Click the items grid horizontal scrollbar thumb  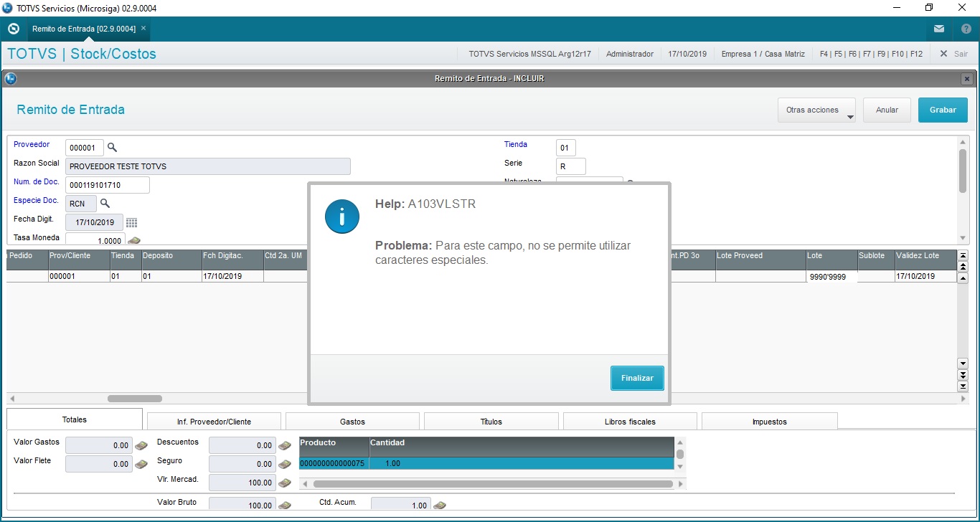point(135,399)
